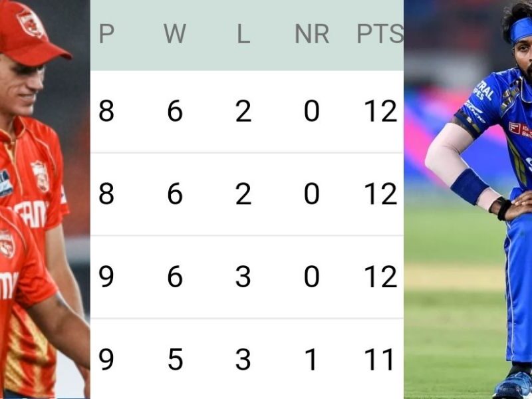Screen dimensions: 532x399
Task: Click the red-capped player photo
Action: click(45, 199)
